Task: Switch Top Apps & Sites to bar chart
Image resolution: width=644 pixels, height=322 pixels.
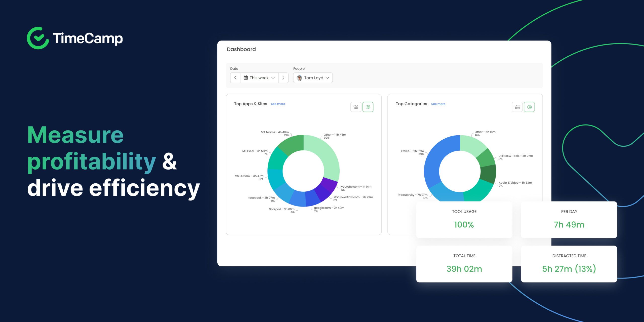Action: point(356,107)
